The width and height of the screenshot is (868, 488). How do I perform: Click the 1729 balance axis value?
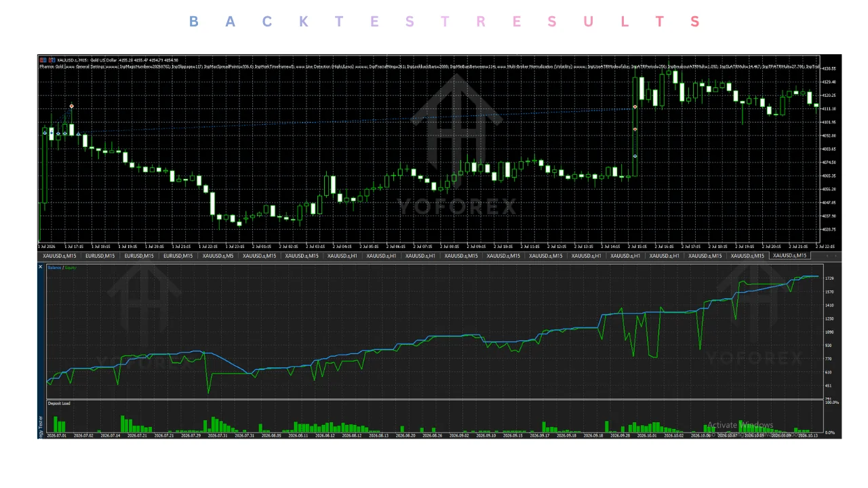[x=830, y=279]
